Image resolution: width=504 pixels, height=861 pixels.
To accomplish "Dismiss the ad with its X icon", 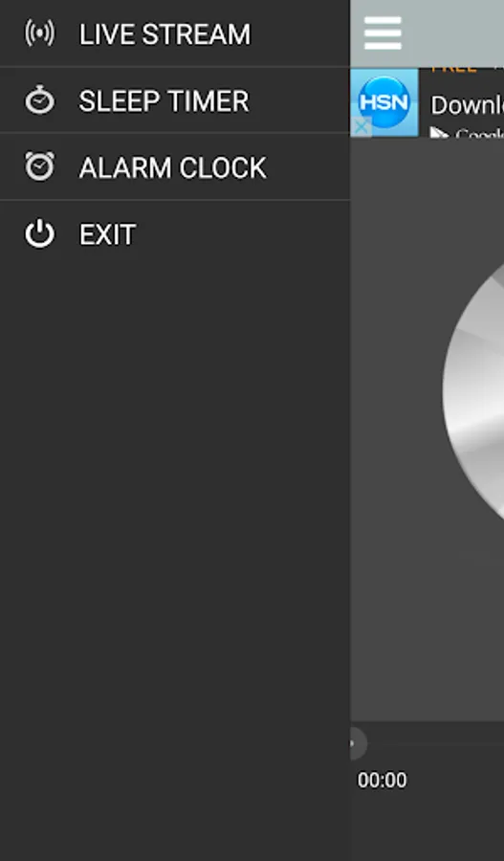I will [361, 127].
